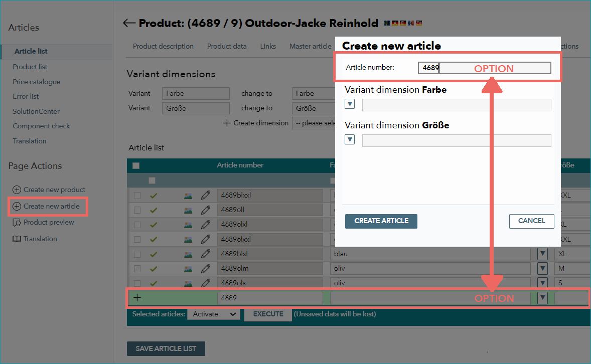Select the checkbox for article 4689olm
Screen dimensions: 591x364
(137, 269)
